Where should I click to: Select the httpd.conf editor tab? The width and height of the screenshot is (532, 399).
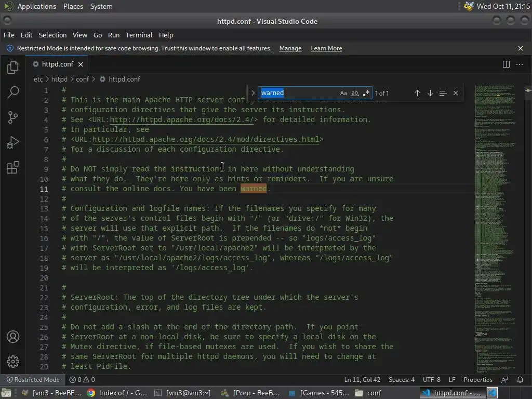[57, 64]
